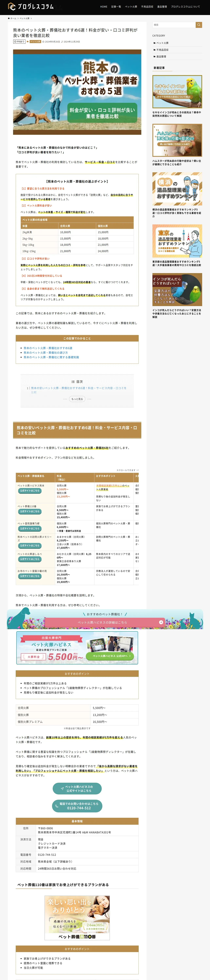Click the スクロールできます hint text

coord(128,470)
